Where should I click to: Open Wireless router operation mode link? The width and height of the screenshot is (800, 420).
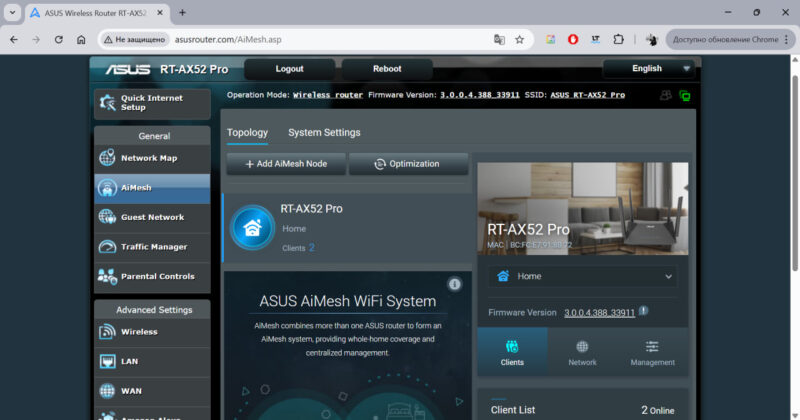[x=328, y=95]
